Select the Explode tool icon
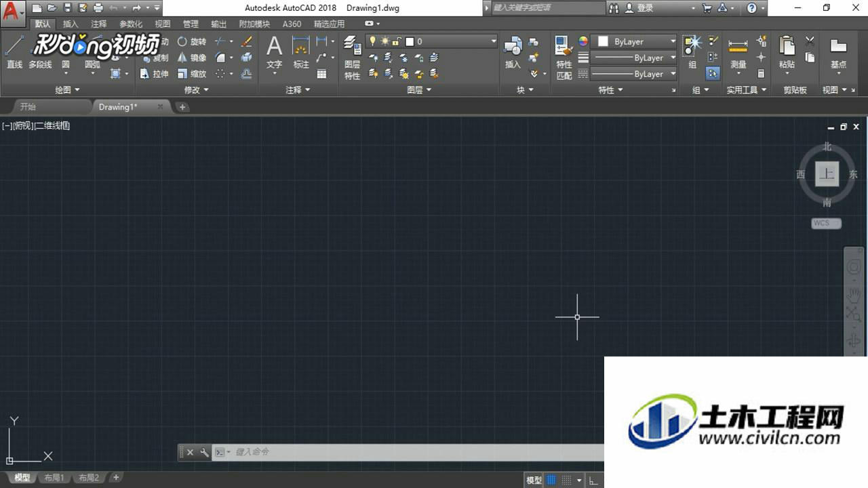Viewport: 868px width, 488px height. pos(247,58)
